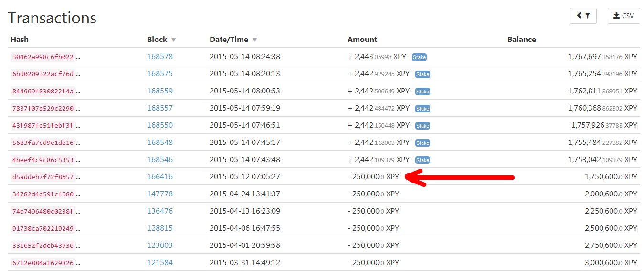
Task: View block 147778 details
Action: click(x=160, y=194)
